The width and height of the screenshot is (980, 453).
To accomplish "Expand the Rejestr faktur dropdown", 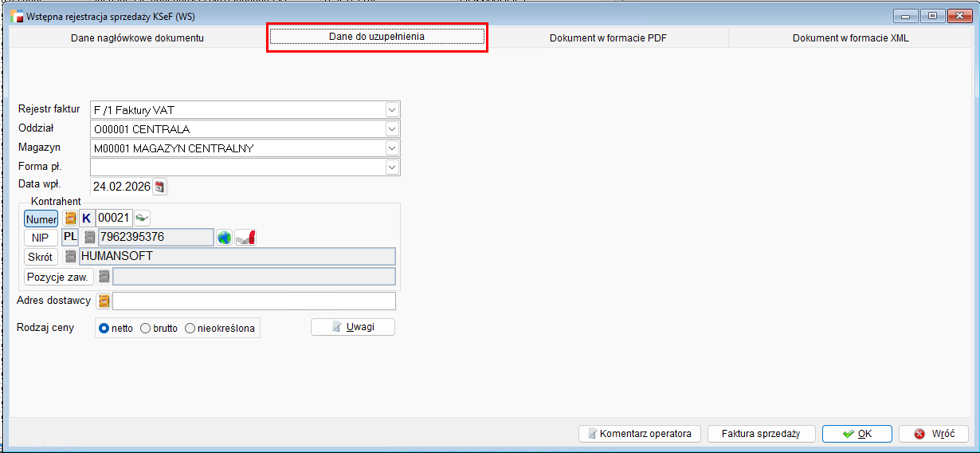I will (x=391, y=109).
